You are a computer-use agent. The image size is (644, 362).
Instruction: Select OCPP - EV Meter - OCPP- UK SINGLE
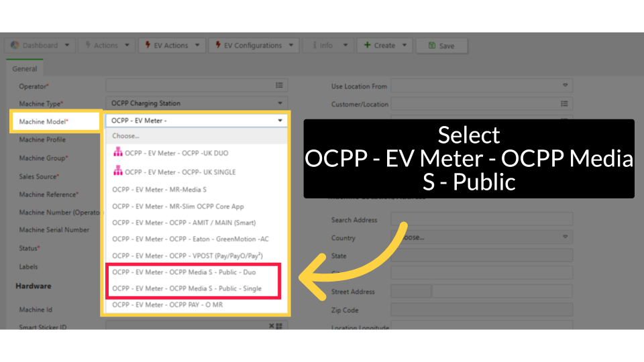point(197,172)
